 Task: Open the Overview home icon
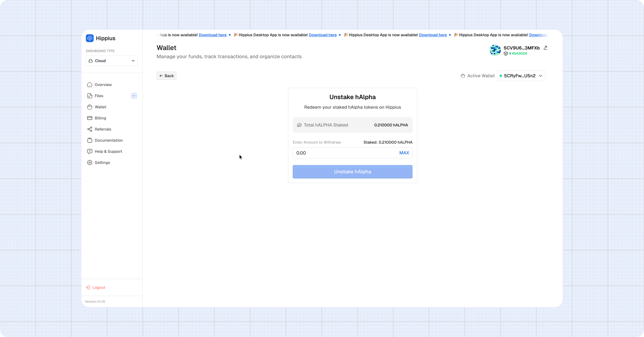pos(90,85)
